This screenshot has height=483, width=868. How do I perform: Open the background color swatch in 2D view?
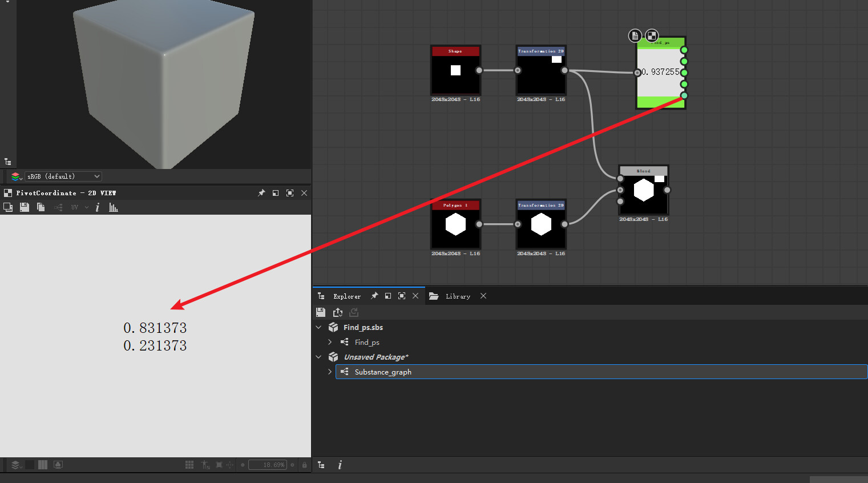[x=30, y=464]
